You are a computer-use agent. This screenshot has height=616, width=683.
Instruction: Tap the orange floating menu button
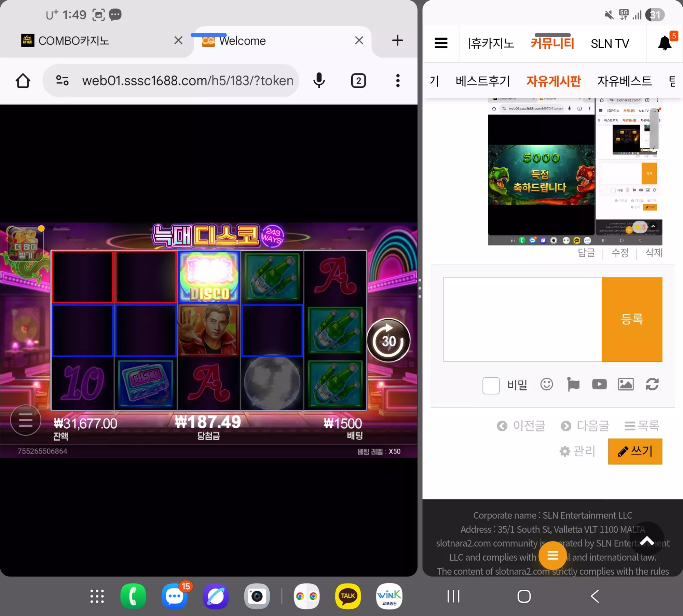(552, 555)
